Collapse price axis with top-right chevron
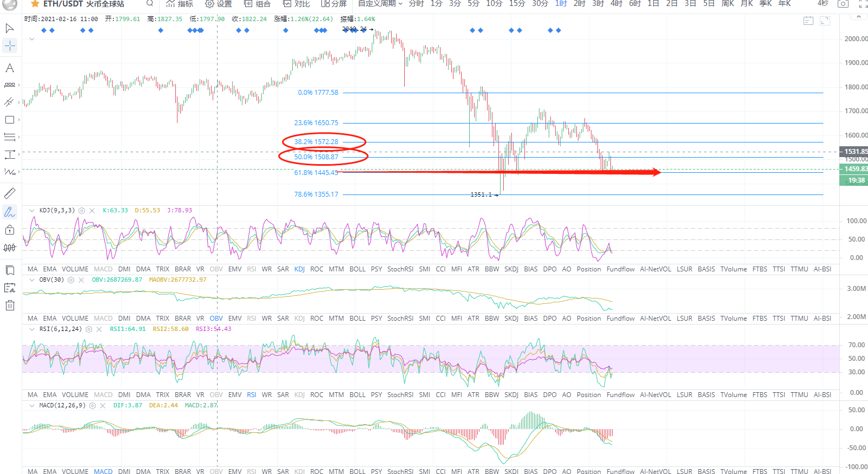Screen dimensions: 868x474 [x=858, y=17]
